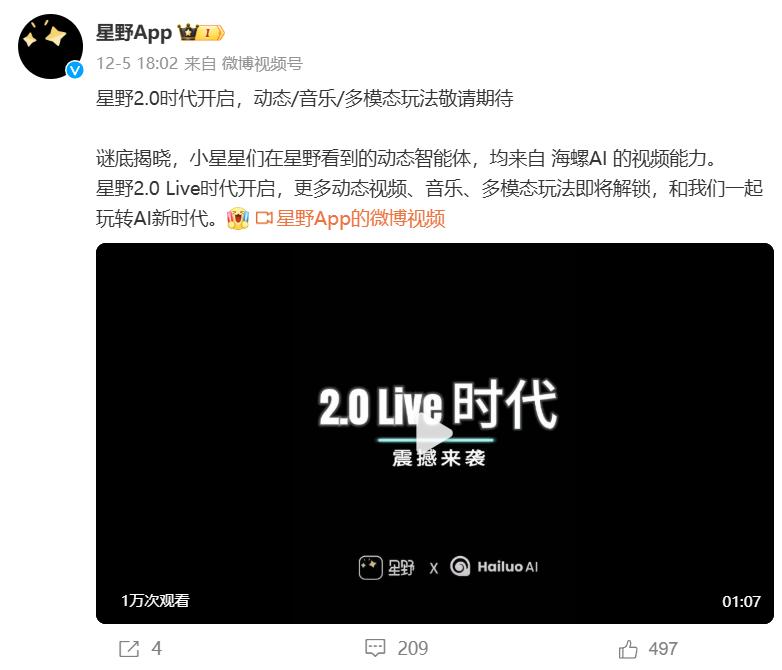The width and height of the screenshot is (782, 670).
Task: Click the repost count 4
Action: 157,649
